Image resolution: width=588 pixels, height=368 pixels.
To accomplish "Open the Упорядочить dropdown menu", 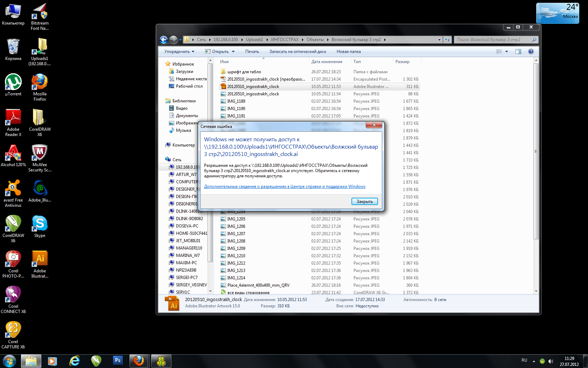I will (x=179, y=52).
